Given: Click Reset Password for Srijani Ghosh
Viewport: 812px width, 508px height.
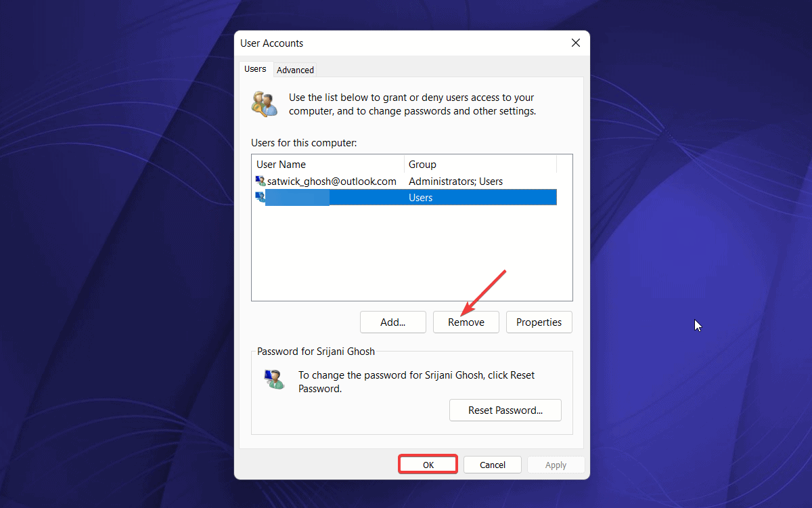Looking at the screenshot, I should coord(505,410).
